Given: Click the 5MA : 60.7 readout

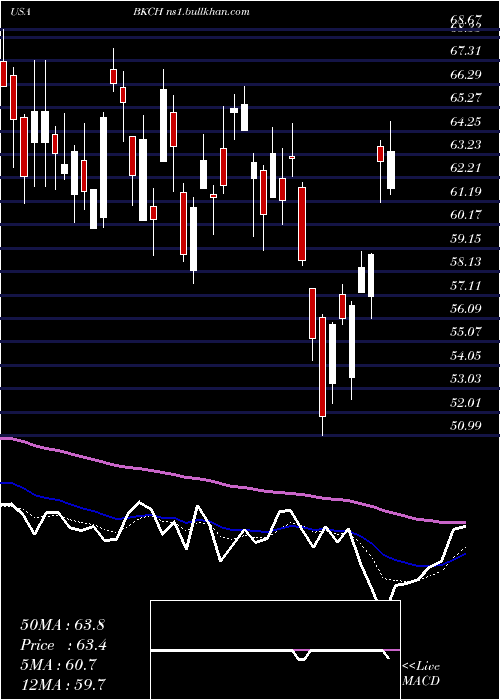Looking at the screenshot, I should click(58, 665).
